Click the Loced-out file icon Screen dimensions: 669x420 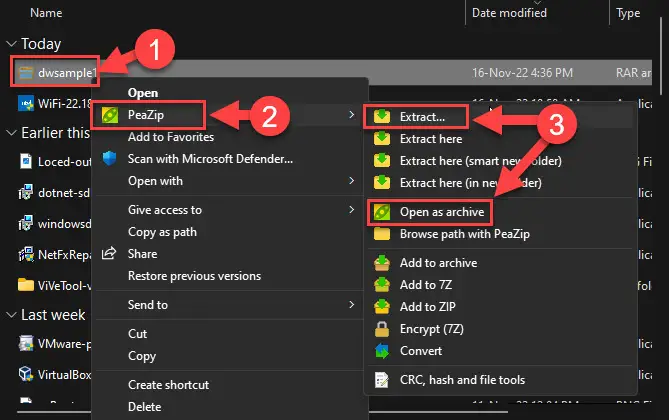point(26,161)
